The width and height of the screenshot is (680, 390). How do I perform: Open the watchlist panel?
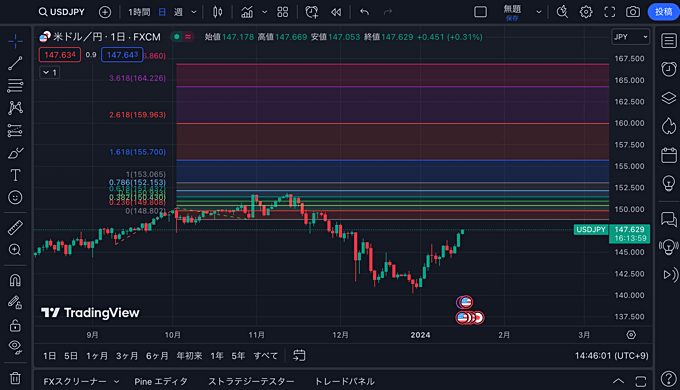pos(669,41)
